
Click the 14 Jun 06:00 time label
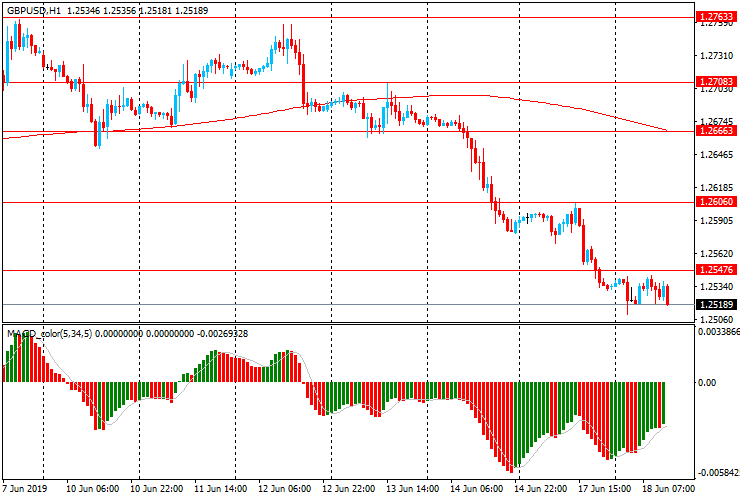click(477, 488)
